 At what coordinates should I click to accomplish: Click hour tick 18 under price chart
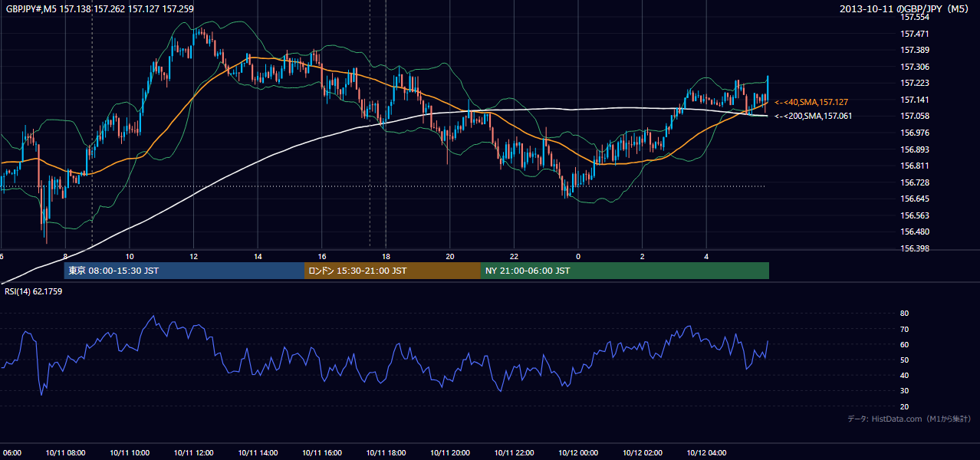[386, 257]
